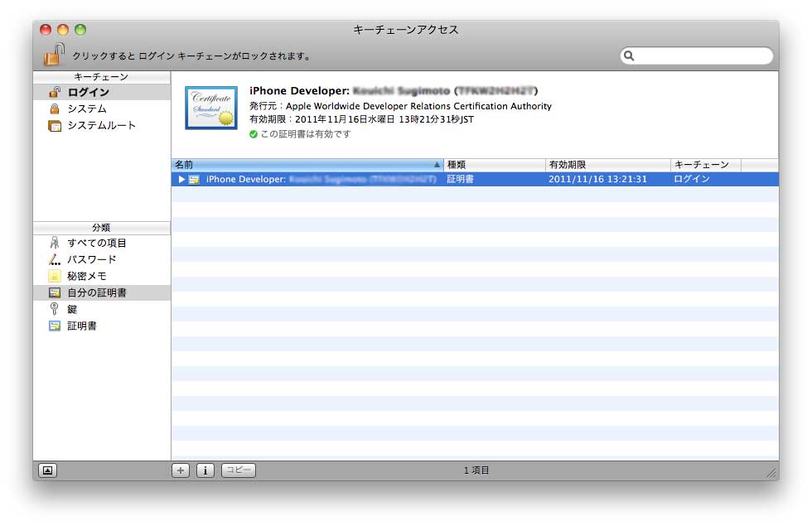Sort by キーチェーン column header
Screen dimensions: 812x526
click(x=705, y=165)
